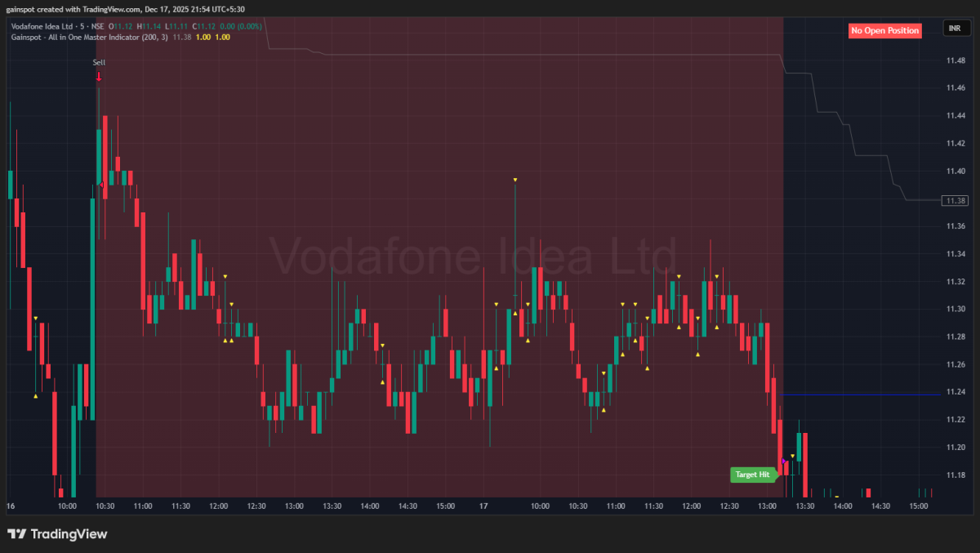Click the Sell text label on the chart
Image resolution: width=980 pixels, height=553 pixels.
coord(99,62)
